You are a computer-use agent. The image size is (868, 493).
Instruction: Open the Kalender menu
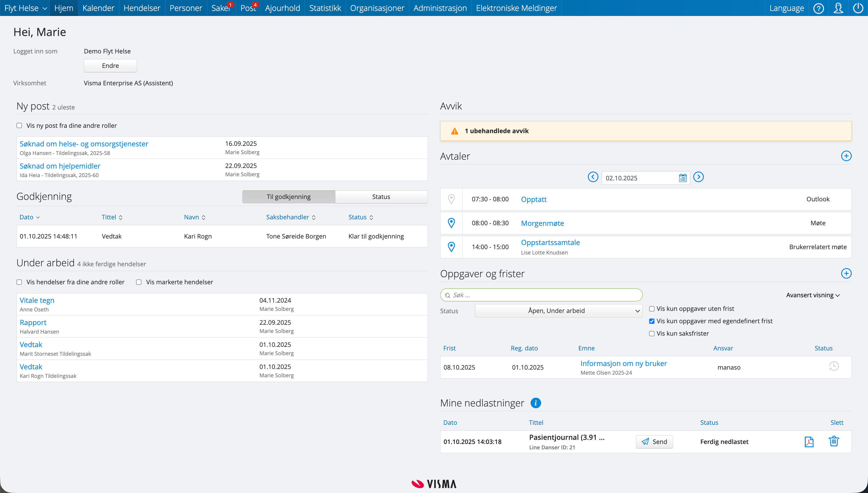98,8
